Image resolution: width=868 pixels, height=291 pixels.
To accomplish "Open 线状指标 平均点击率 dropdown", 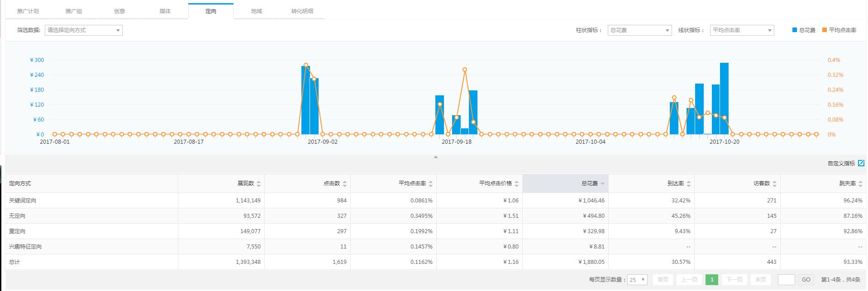I will click(x=742, y=30).
